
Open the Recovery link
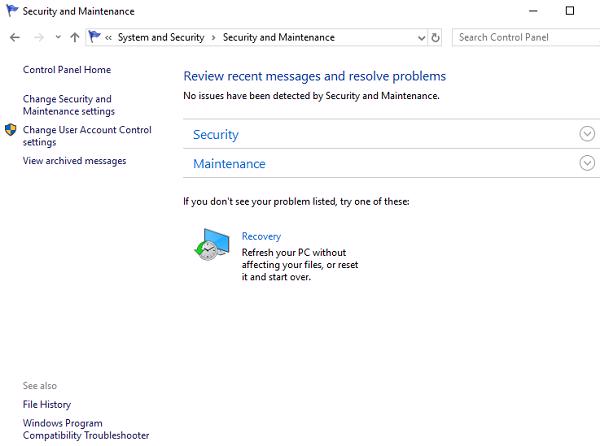pos(261,236)
